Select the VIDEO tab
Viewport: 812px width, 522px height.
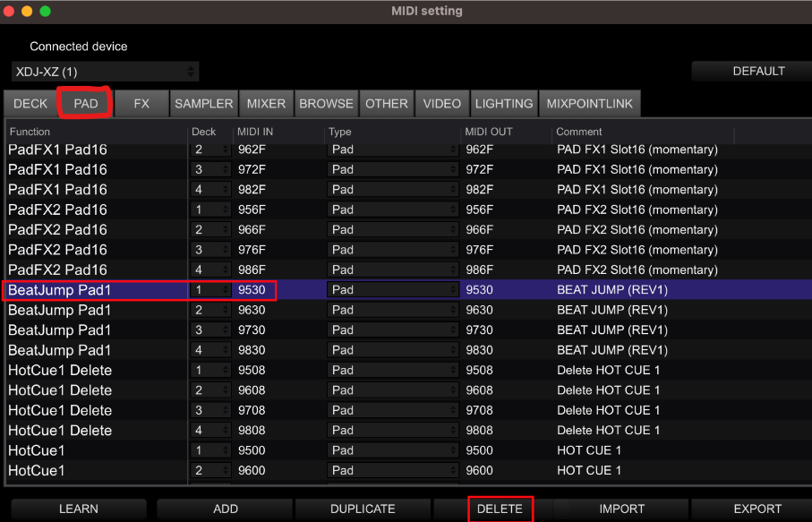441,103
